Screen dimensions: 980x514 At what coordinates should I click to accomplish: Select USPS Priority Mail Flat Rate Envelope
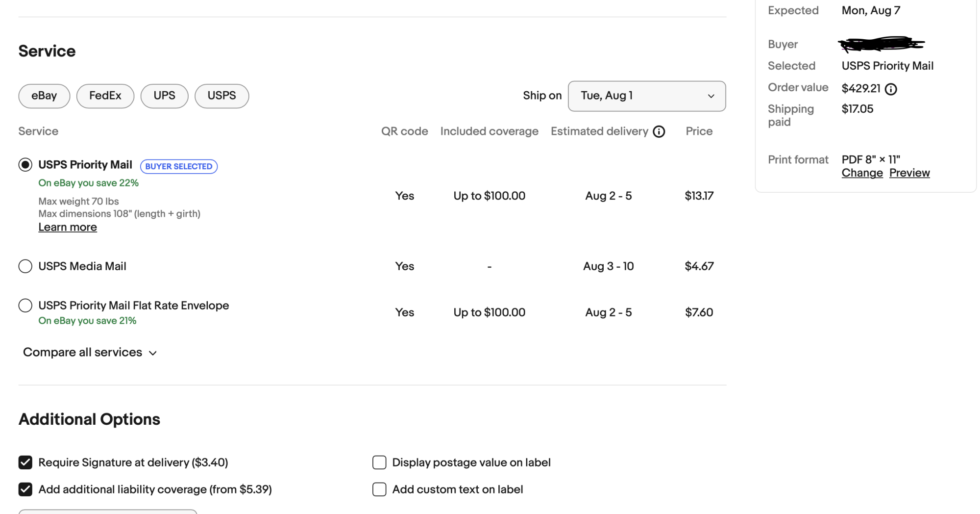pyautogui.click(x=25, y=306)
